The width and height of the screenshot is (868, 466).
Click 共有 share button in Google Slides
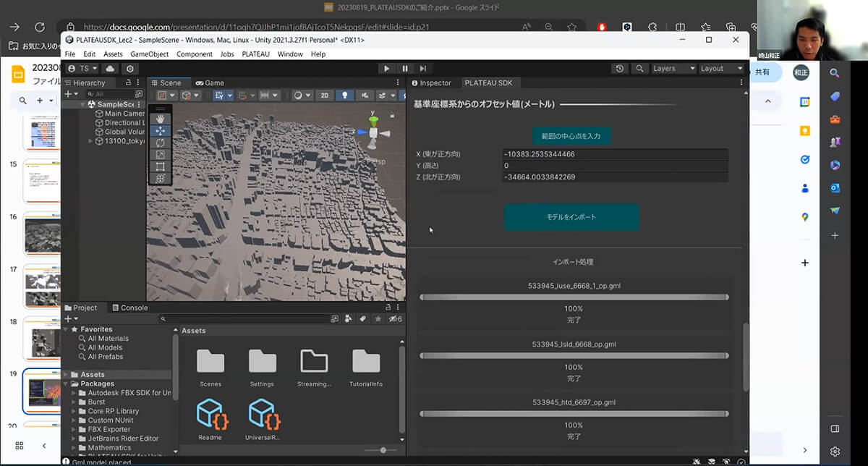point(762,72)
